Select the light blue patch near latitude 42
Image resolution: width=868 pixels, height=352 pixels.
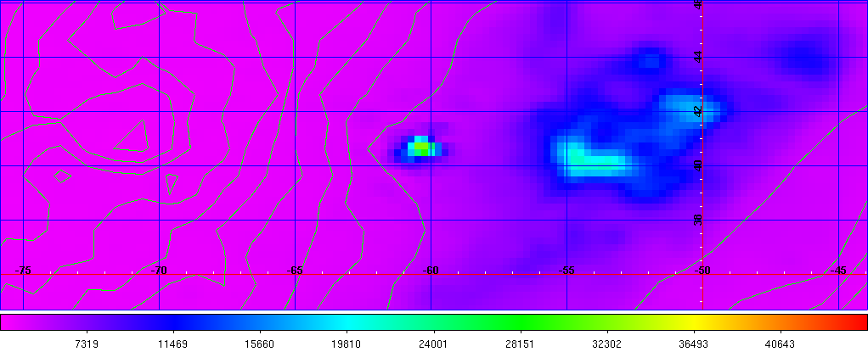(690, 107)
